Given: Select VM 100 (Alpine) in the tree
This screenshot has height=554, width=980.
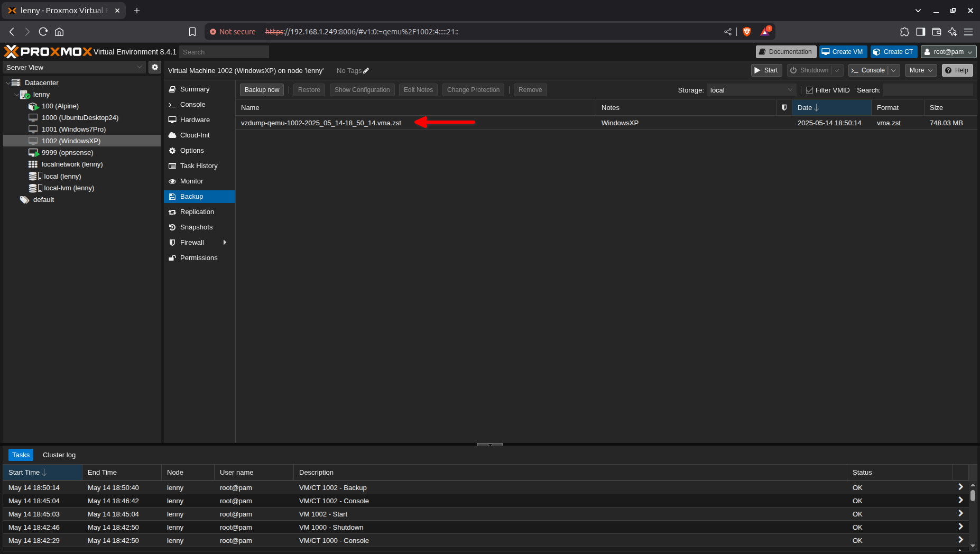Looking at the screenshot, I should [60, 106].
